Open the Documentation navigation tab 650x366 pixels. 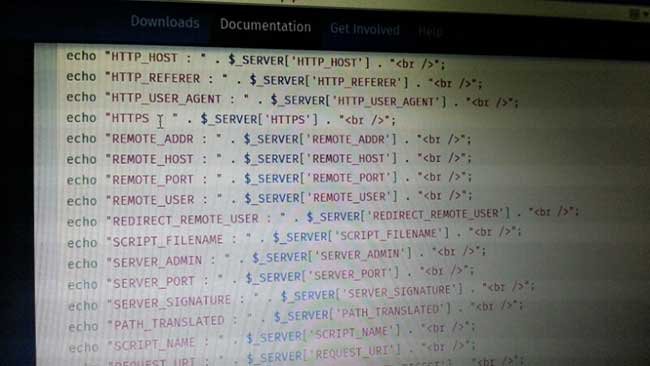[x=265, y=26]
